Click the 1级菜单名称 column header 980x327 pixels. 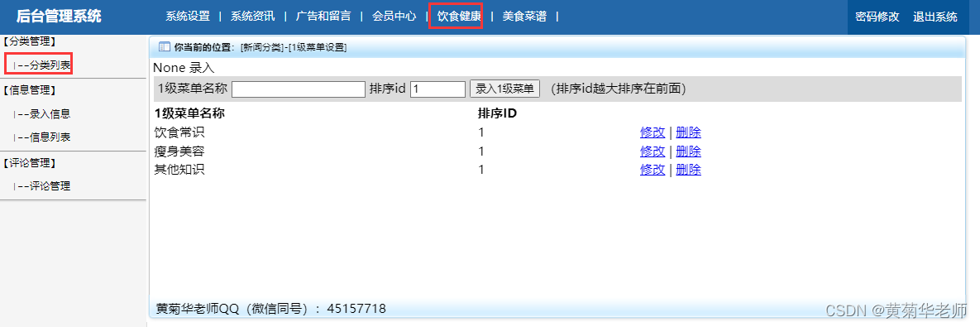pyautogui.click(x=189, y=113)
